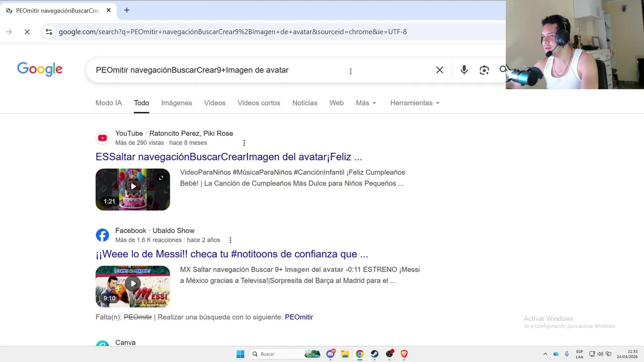Play the 9:10 Messi video thumbnail
The image size is (644, 362).
pos(133,287)
